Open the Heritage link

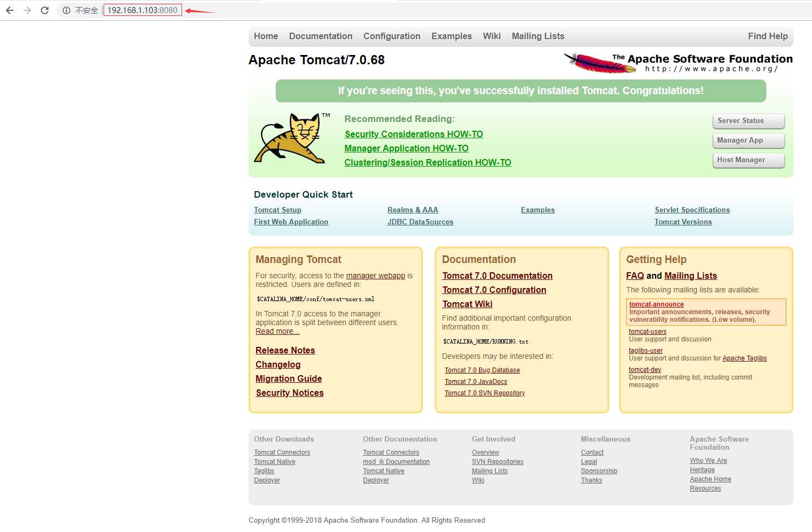pyautogui.click(x=702, y=470)
